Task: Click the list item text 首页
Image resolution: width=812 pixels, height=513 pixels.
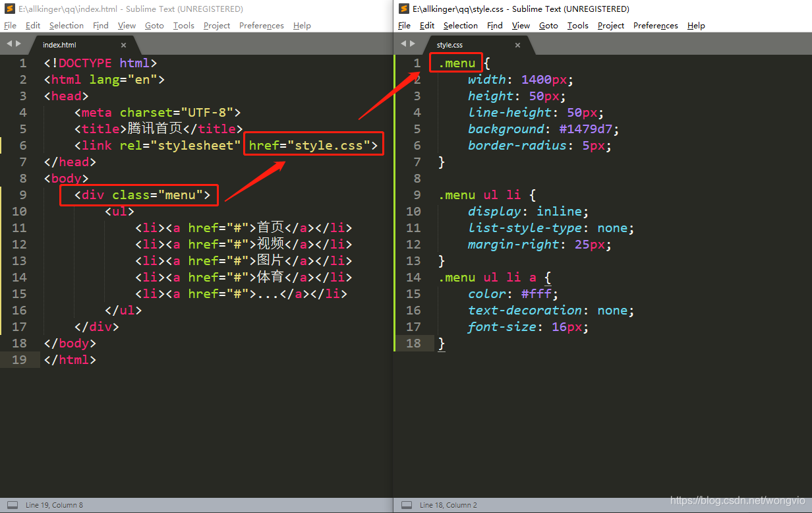Action: coord(270,227)
